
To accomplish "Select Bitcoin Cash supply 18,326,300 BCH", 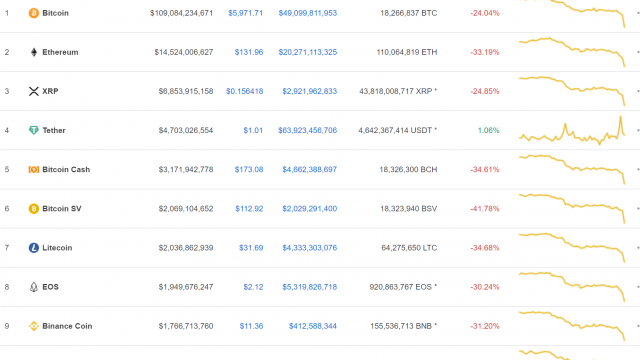I will pyautogui.click(x=408, y=169).
